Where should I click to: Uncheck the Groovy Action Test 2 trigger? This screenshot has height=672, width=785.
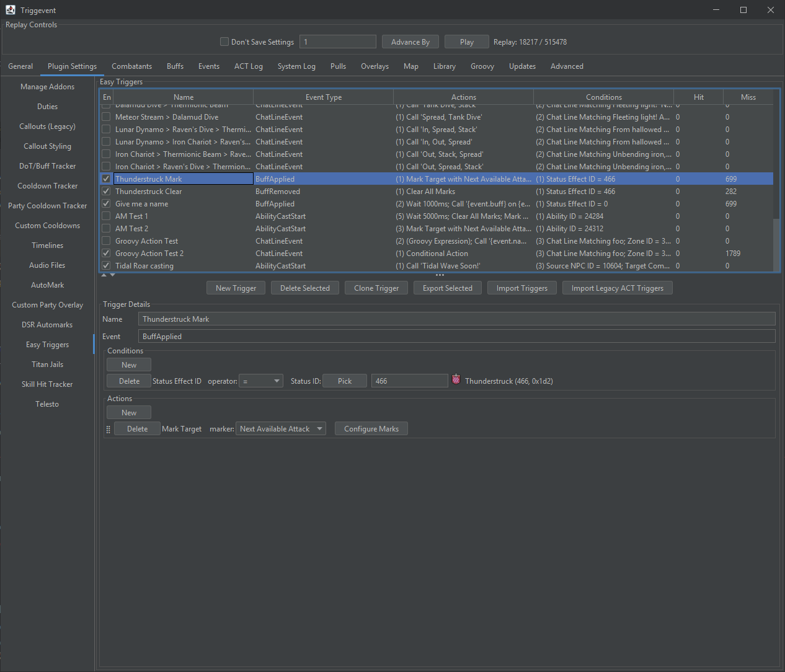click(107, 254)
